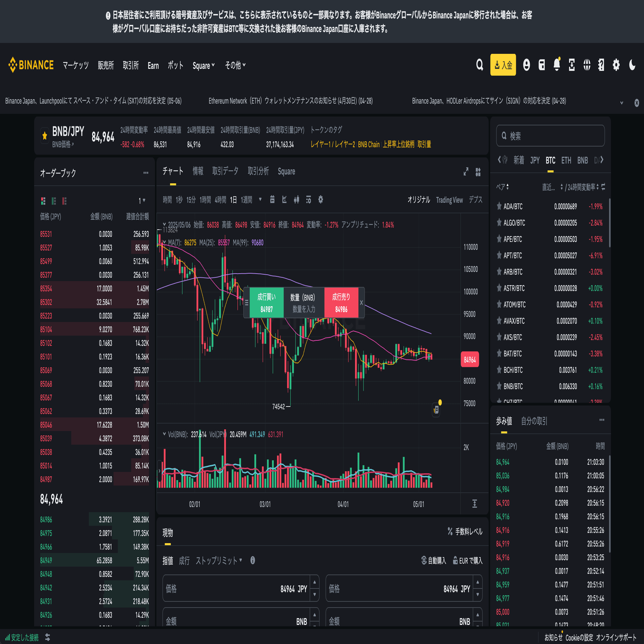
Task: Open the header settings gear
Action: 616,65
